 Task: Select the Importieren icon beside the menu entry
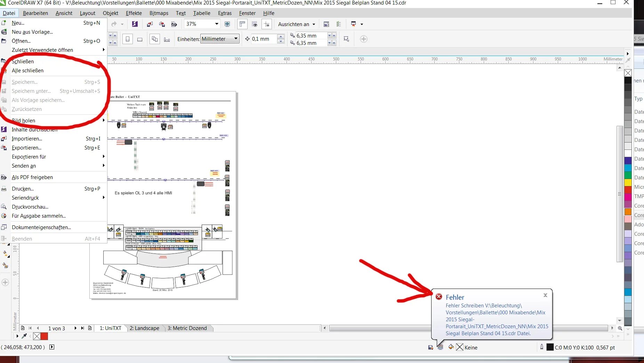click(x=5, y=139)
